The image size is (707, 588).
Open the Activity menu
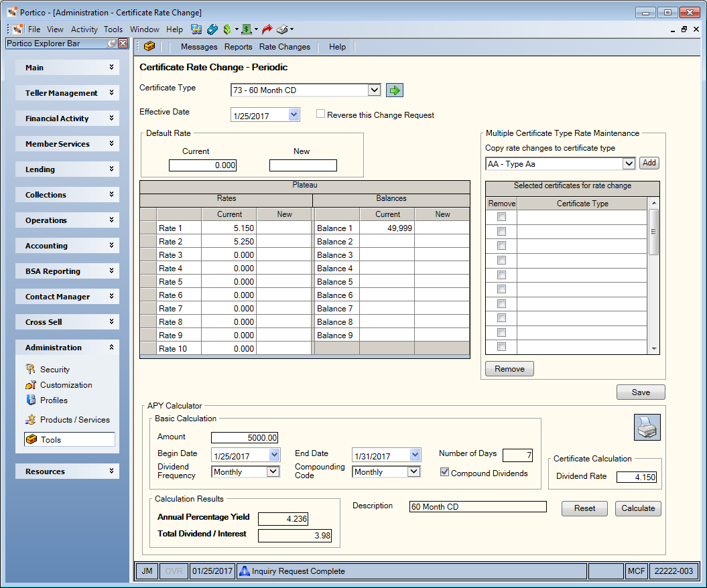click(84, 29)
